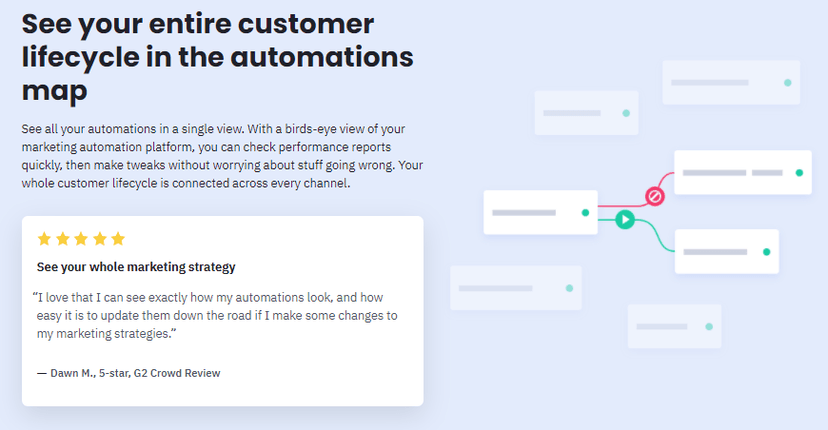Click green dot on card after play branch

767,252
